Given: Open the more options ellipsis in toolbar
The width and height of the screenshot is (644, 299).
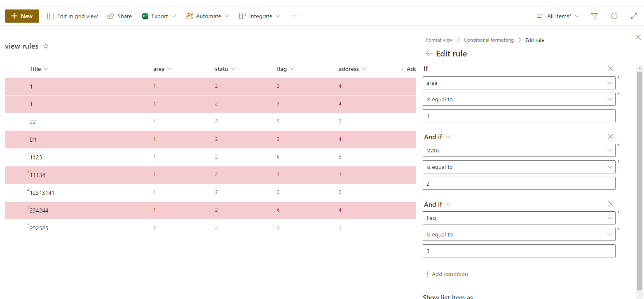Looking at the screenshot, I should tap(295, 16).
